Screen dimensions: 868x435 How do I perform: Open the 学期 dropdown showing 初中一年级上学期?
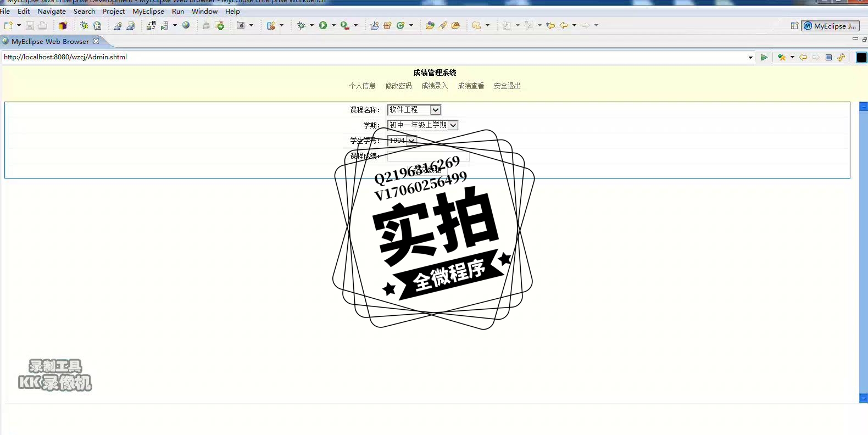[x=423, y=125]
